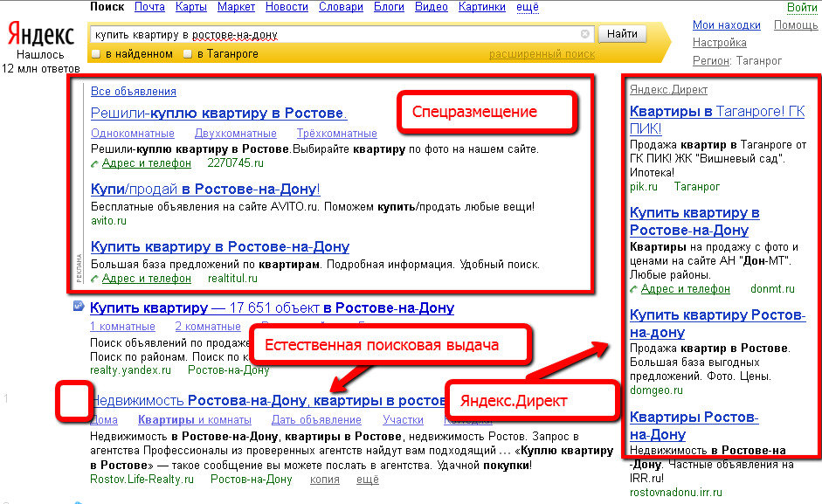822x504 pixels.
Task: Select the «Квартиры и комнаты» sitelink
Action: [195, 420]
